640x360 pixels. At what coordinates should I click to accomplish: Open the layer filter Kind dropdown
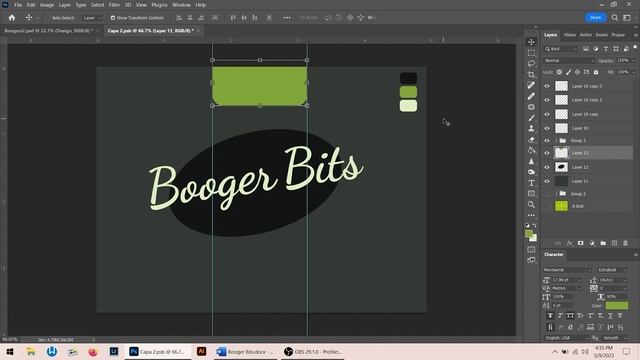pyautogui.click(x=561, y=49)
